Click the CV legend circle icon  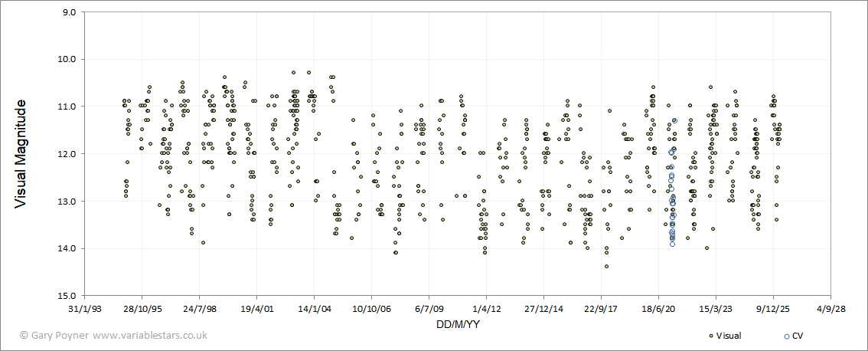pyautogui.click(x=788, y=336)
